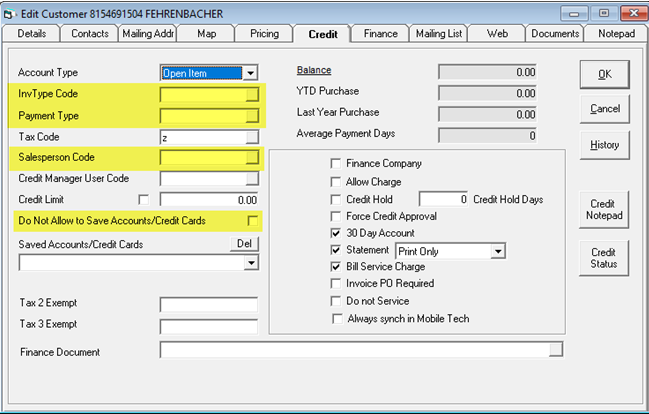Enable the Credit Limit checkbox
The image size is (649, 414).
point(143,200)
